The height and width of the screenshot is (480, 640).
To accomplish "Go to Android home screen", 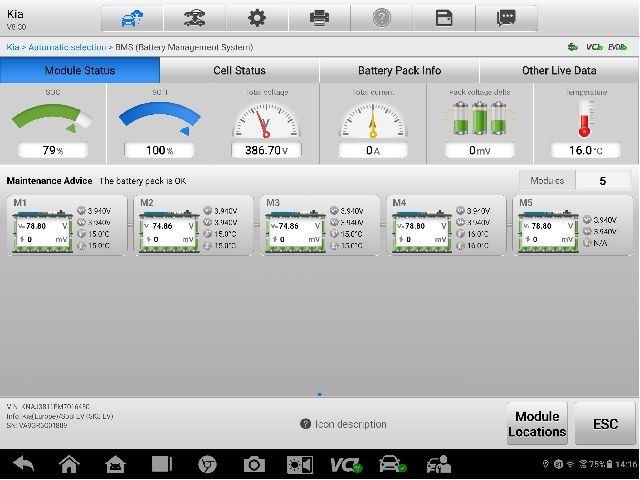I will 69,464.
